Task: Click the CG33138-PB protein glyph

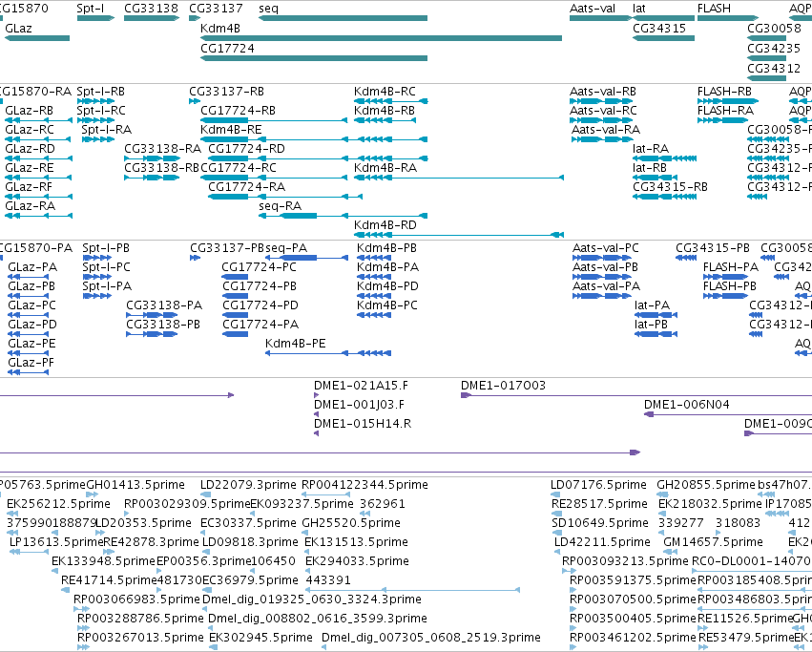Action: coord(152,334)
